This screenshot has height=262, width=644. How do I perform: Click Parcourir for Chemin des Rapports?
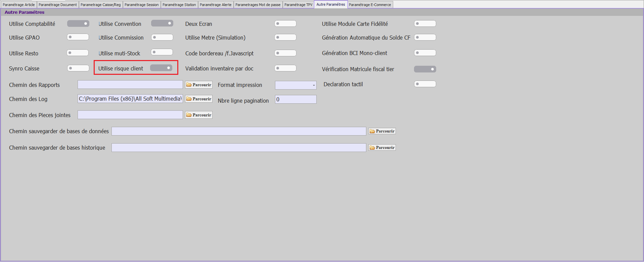[199, 85]
